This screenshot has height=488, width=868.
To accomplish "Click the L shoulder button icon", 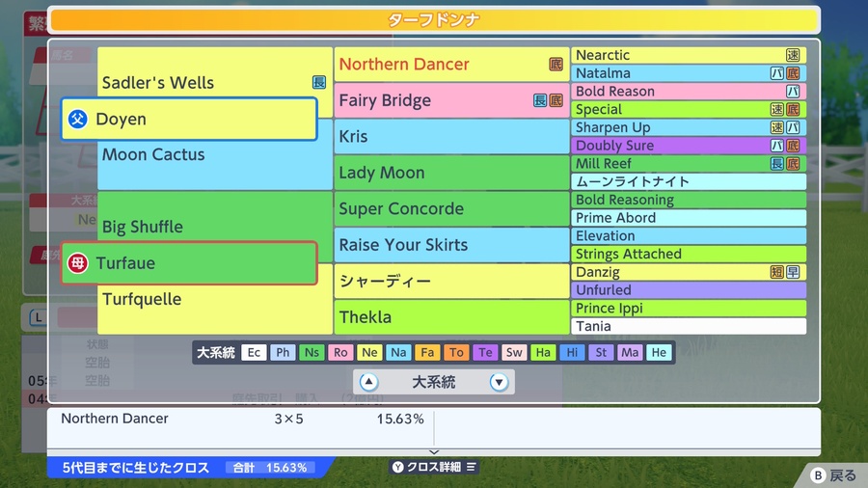I will pyautogui.click(x=39, y=317).
